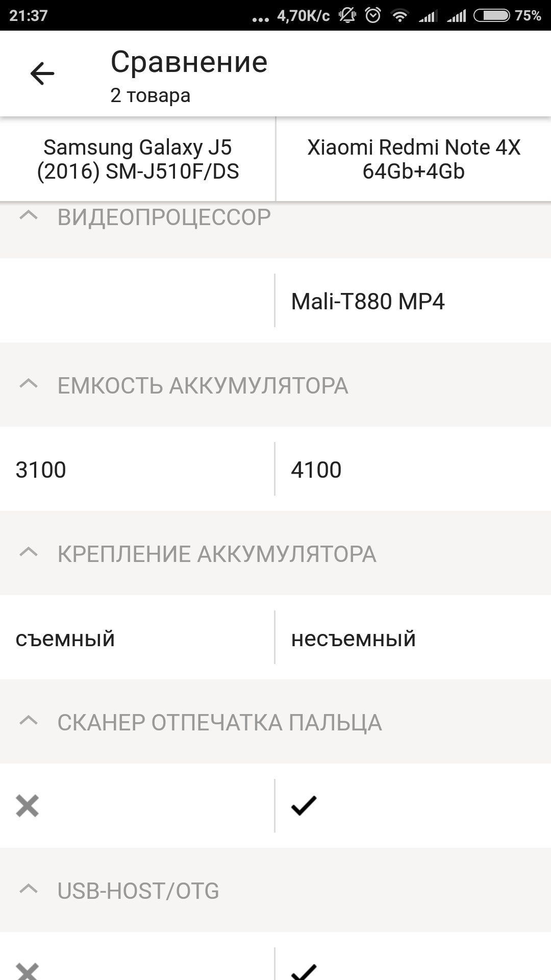Tap Xiaomi's fingerprint scanner check mark

pyautogui.click(x=304, y=806)
